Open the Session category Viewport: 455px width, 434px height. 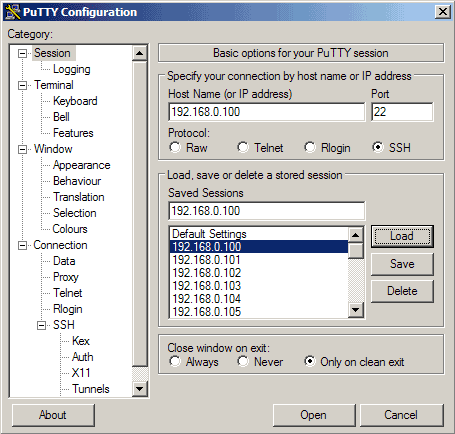(52, 53)
